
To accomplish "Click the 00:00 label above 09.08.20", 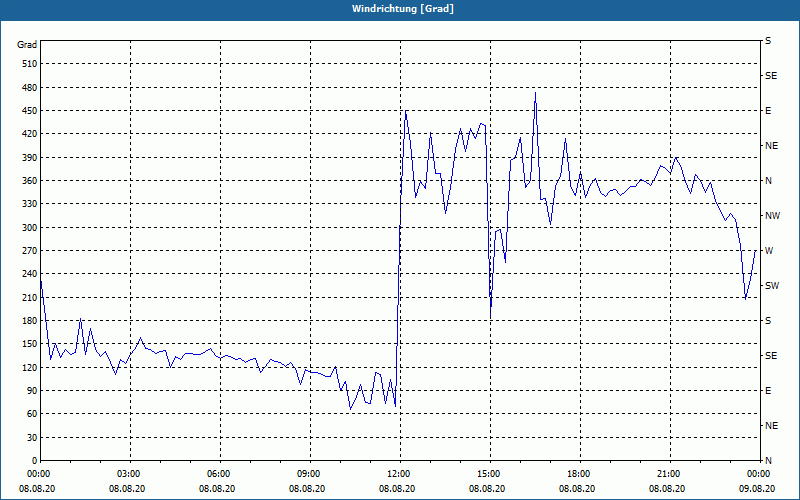I will 757,474.
